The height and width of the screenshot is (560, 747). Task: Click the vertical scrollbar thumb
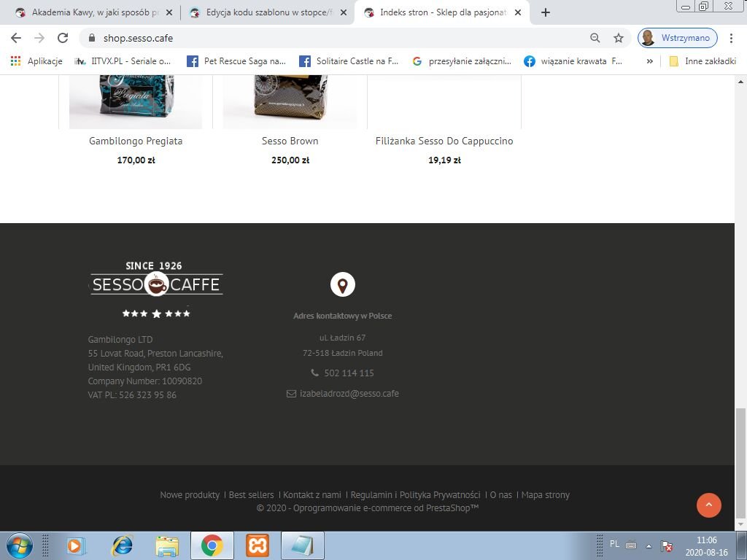tap(740, 463)
